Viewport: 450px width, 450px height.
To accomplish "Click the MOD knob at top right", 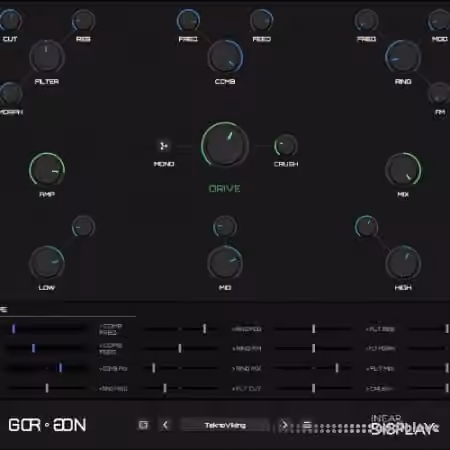I will [439, 20].
